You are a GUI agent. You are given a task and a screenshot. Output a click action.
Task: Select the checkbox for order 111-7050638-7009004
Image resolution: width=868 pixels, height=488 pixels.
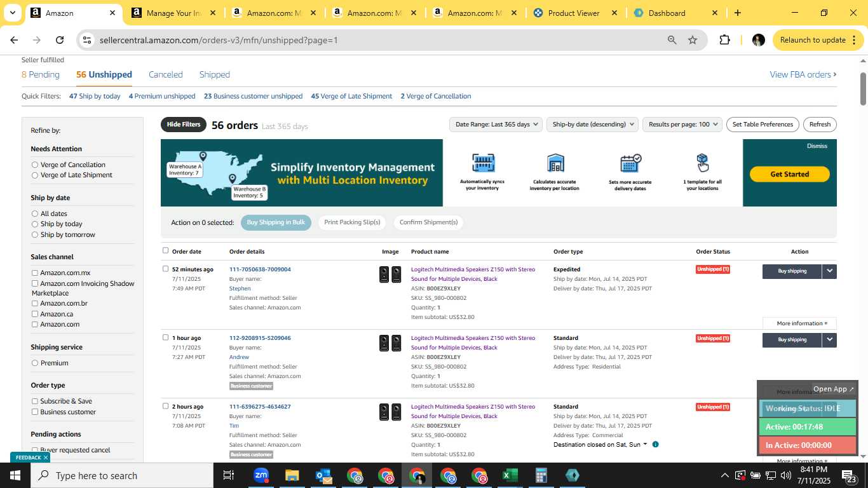coord(166,269)
